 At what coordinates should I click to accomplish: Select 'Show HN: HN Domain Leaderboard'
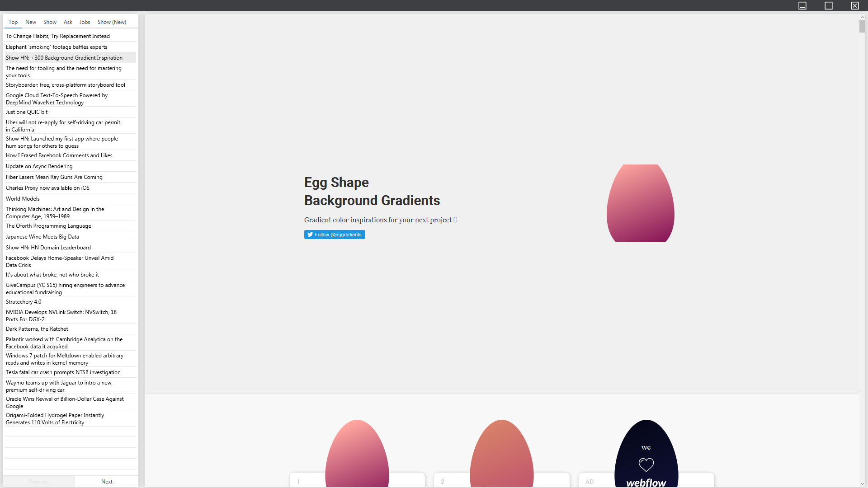48,247
